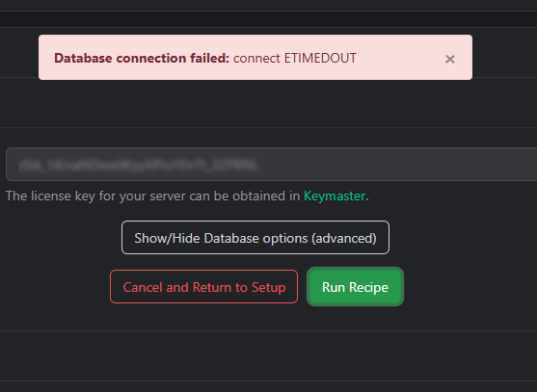Reveal database settings via the white outlined button
The height and width of the screenshot is (392, 537).
pos(255,238)
